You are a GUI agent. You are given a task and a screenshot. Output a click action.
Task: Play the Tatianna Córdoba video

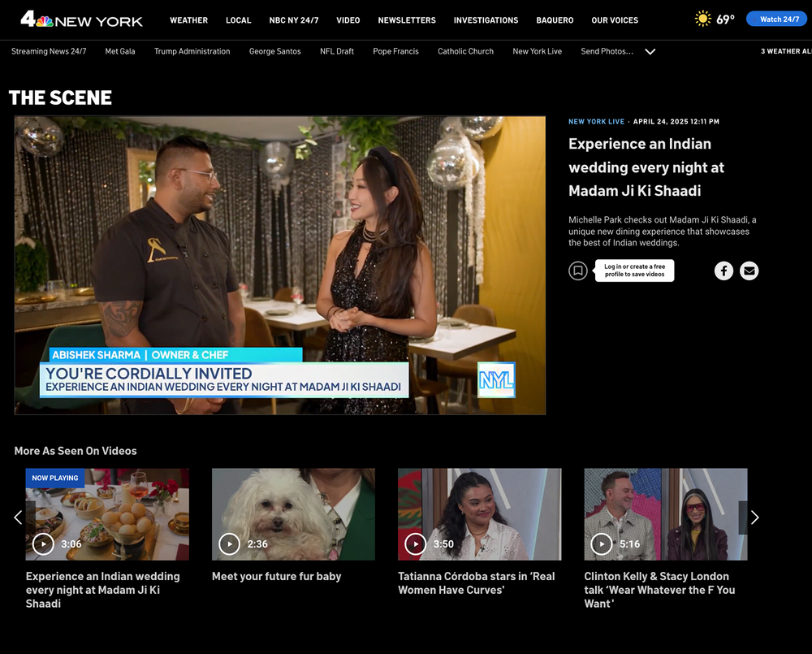(x=415, y=544)
